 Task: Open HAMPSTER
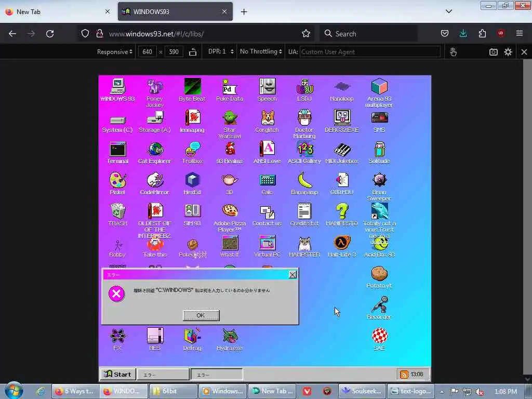304,246
